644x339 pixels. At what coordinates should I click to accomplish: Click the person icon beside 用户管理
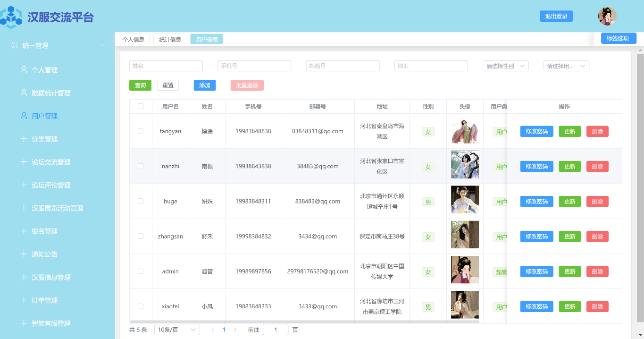coord(24,116)
